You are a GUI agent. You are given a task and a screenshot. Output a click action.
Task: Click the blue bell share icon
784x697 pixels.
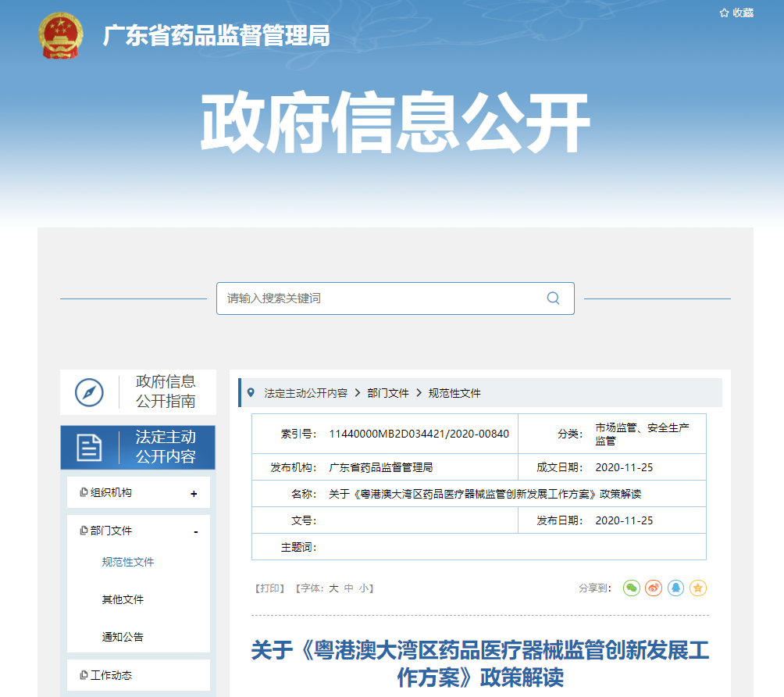[675, 588]
